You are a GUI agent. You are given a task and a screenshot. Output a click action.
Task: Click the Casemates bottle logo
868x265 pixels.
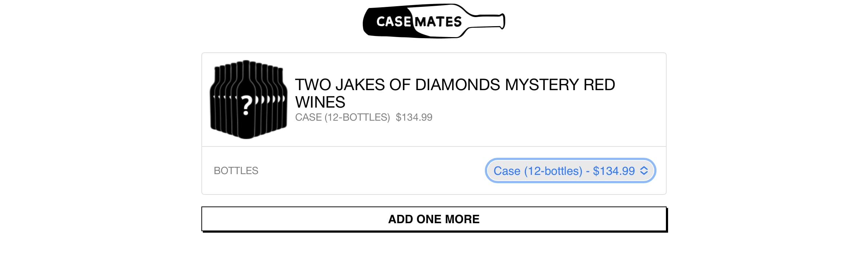(x=434, y=21)
